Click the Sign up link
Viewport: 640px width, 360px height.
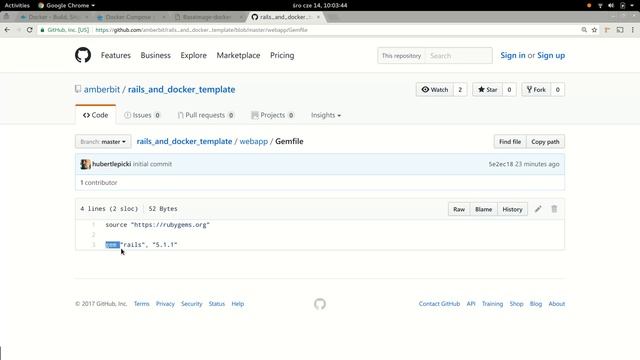point(551,55)
